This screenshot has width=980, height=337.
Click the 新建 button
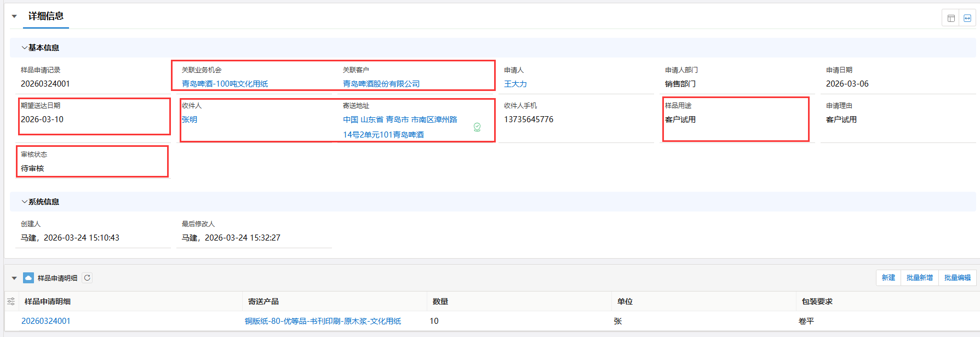888,278
